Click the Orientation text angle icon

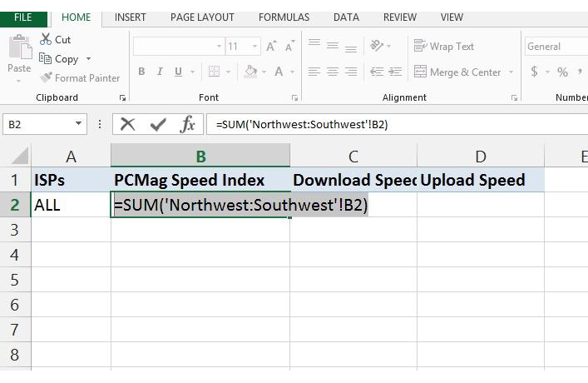click(x=378, y=47)
